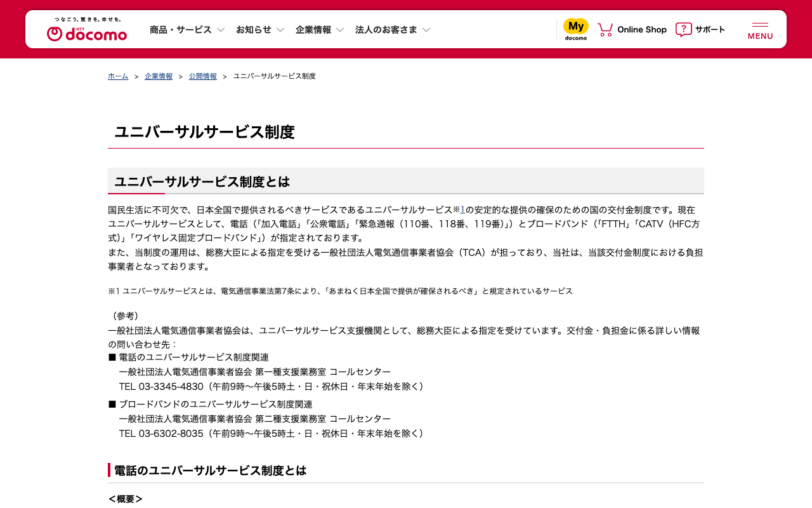Open the 企業情報 menu label in header
Screen dimensions: 812x508
(x=313, y=30)
